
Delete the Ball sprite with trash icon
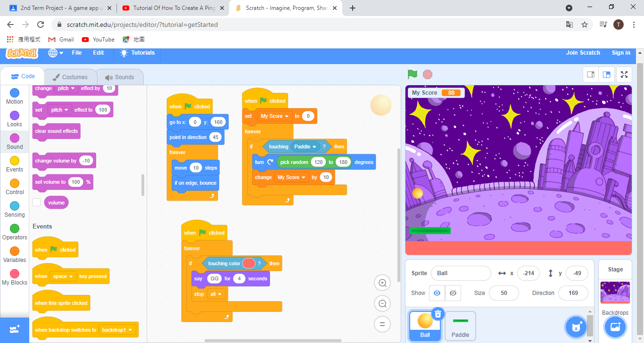(x=438, y=314)
